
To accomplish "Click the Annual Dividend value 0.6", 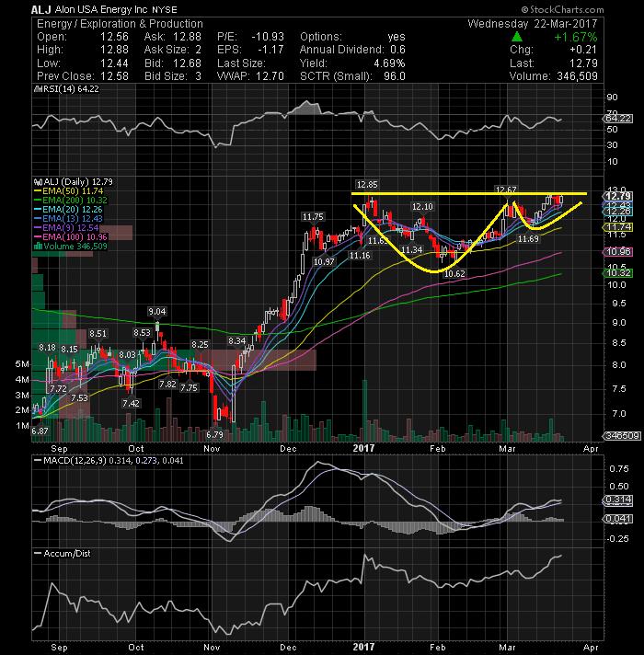I will click(x=397, y=50).
